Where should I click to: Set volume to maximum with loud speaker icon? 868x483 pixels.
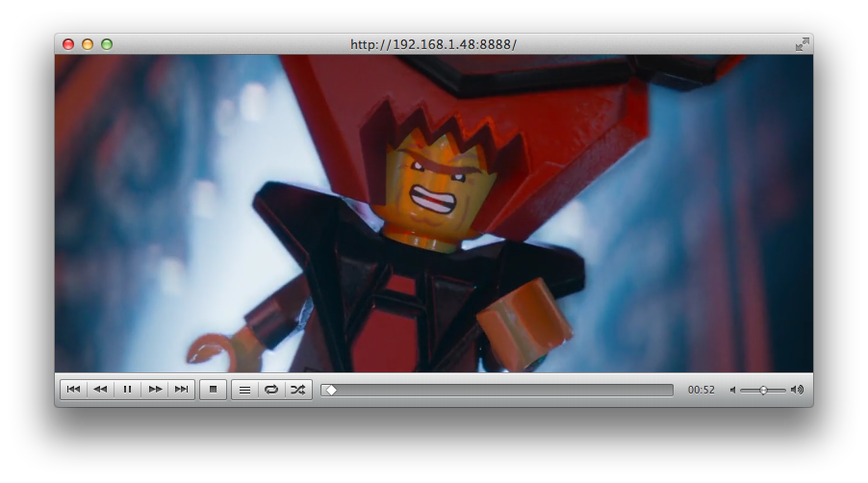[797, 390]
